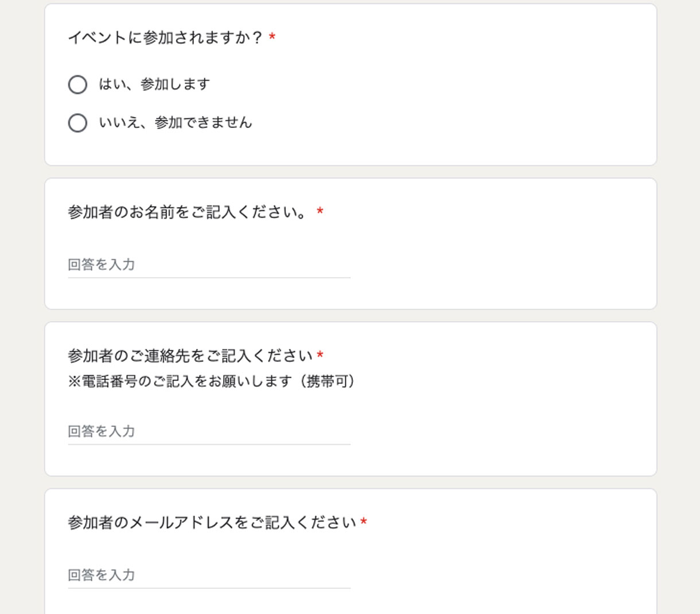
Task: Click '回答を入力' placeholder in the contact question
Action: coord(102,431)
